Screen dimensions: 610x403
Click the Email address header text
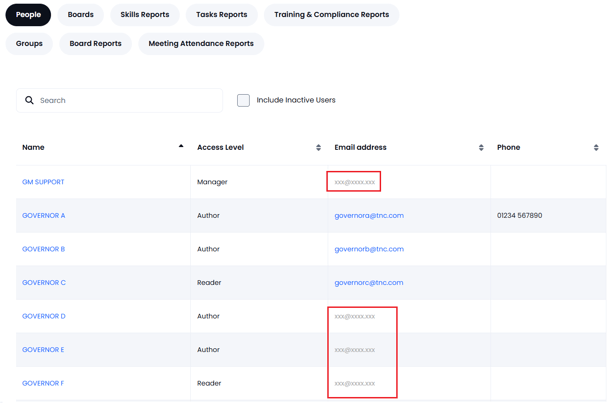(x=360, y=147)
